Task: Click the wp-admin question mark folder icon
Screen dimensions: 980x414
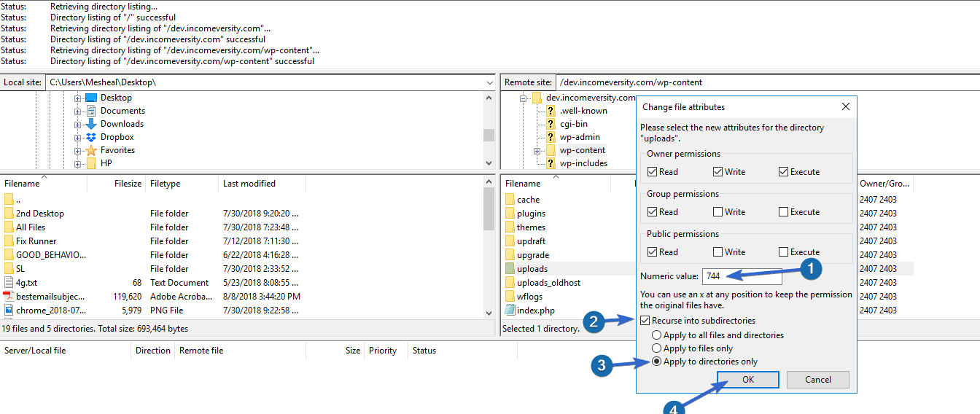Action: [551, 137]
